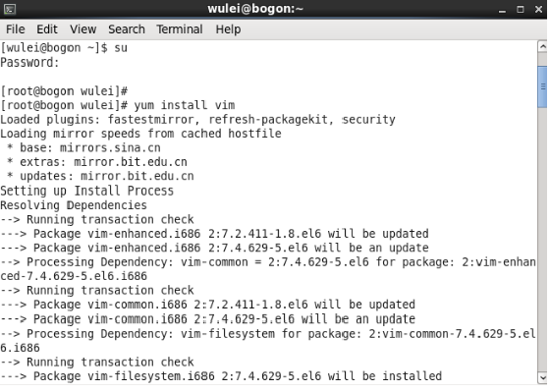Viewport: 550px width, 392px height.
Task: Click the vim-filesystem 'will be installed' line
Action: click(221, 376)
